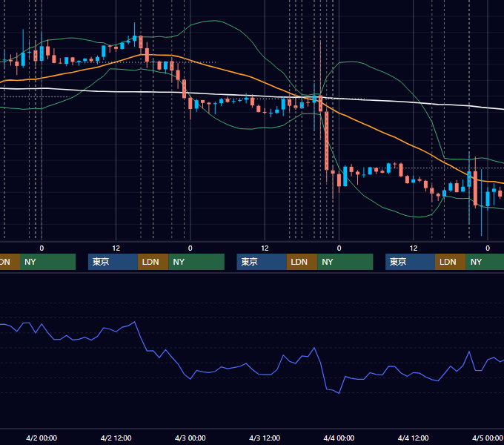The height and width of the screenshot is (445, 504).
Task: Pick the NY session block spanning 4/3 midnight
Action: point(196,262)
